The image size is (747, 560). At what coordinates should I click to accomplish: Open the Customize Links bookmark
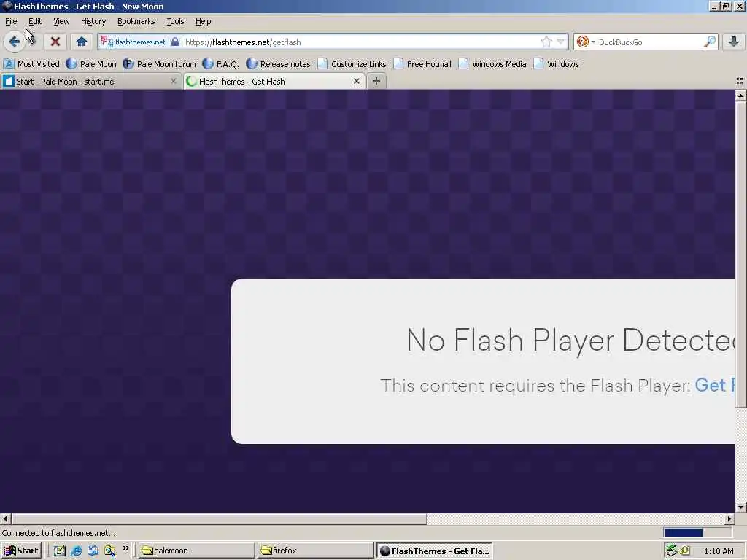coord(352,64)
